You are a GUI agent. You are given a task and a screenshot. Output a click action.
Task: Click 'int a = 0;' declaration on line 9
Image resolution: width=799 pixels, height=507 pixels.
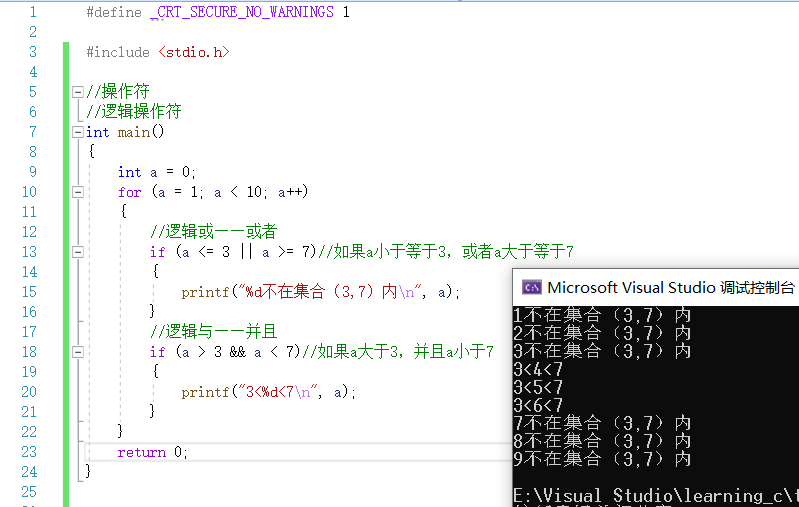pyautogui.click(x=156, y=172)
